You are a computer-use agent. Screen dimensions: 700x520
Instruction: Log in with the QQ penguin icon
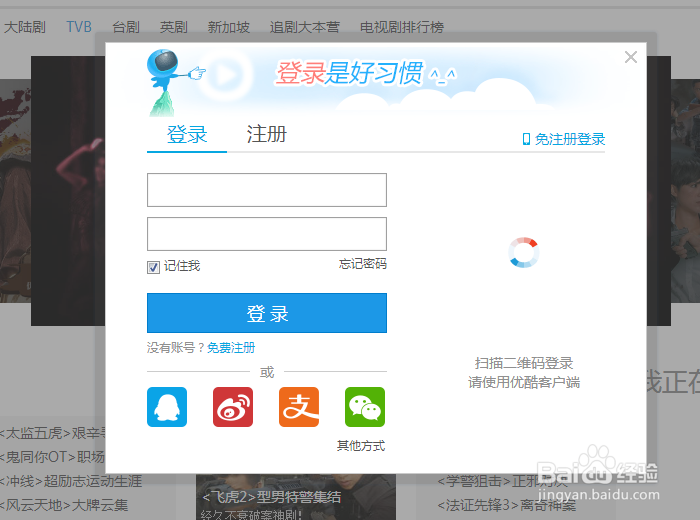pos(167,407)
